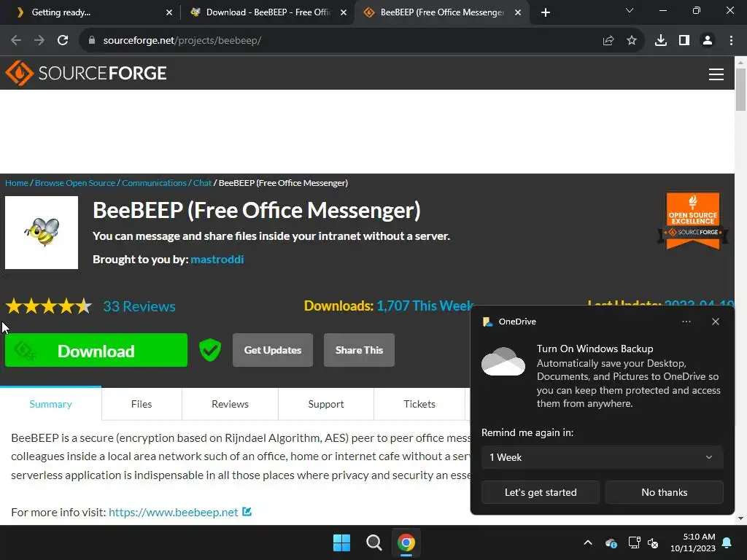747x560 pixels.
Task: Open Chrome downloads icon
Action: pos(661,41)
